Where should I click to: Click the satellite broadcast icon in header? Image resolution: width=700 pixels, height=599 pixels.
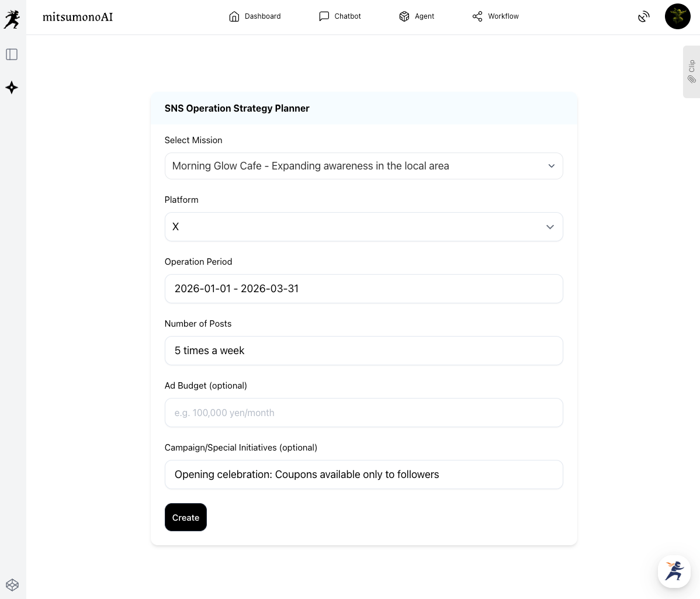click(x=643, y=17)
